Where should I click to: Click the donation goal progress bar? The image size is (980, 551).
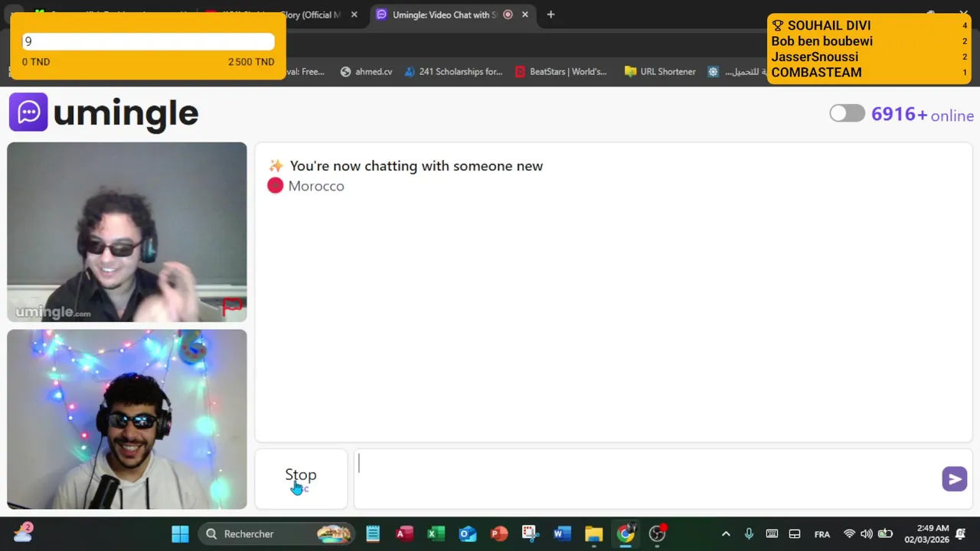pyautogui.click(x=148, y=42)
